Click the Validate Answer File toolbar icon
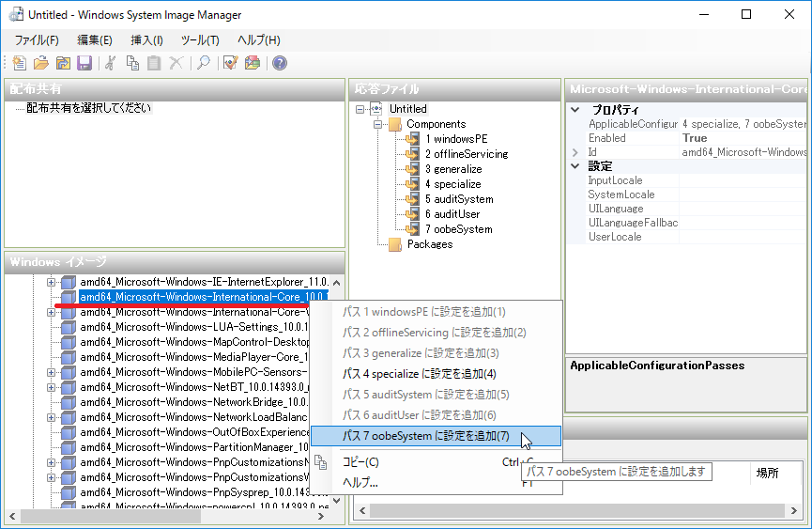 tap(230, 63)
